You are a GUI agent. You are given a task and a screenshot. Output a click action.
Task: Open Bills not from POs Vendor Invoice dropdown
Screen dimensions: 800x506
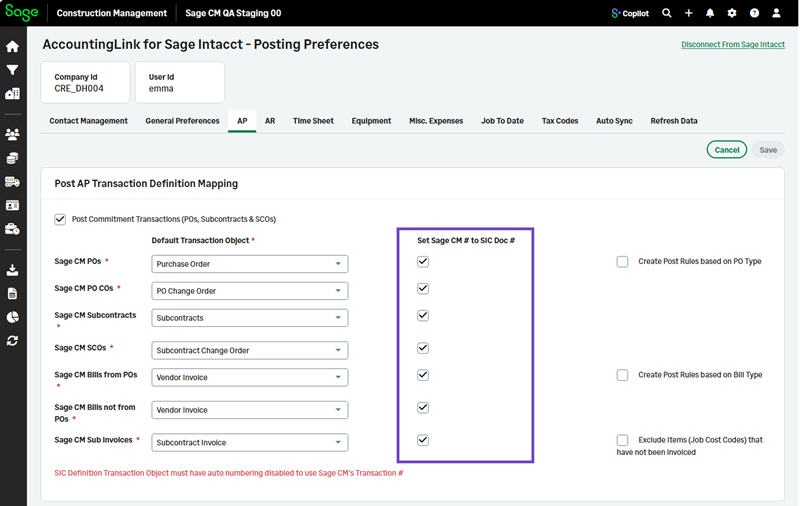click(249, 410)
